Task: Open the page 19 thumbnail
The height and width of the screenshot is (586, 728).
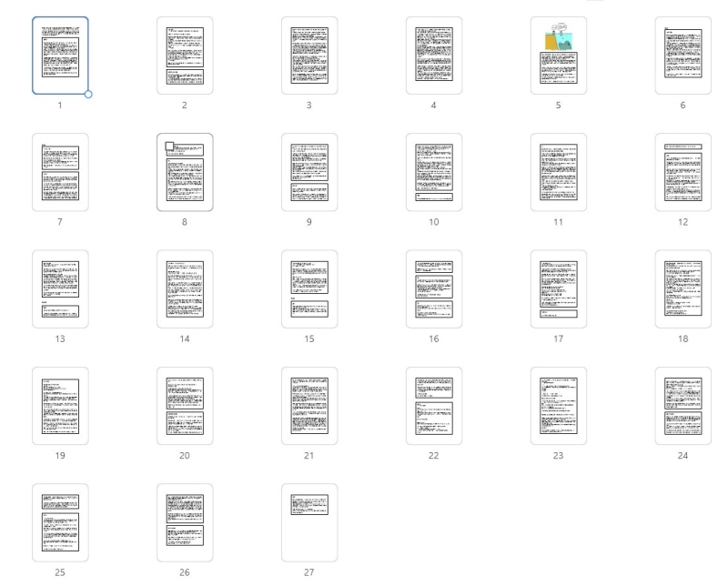Action: 60,405
